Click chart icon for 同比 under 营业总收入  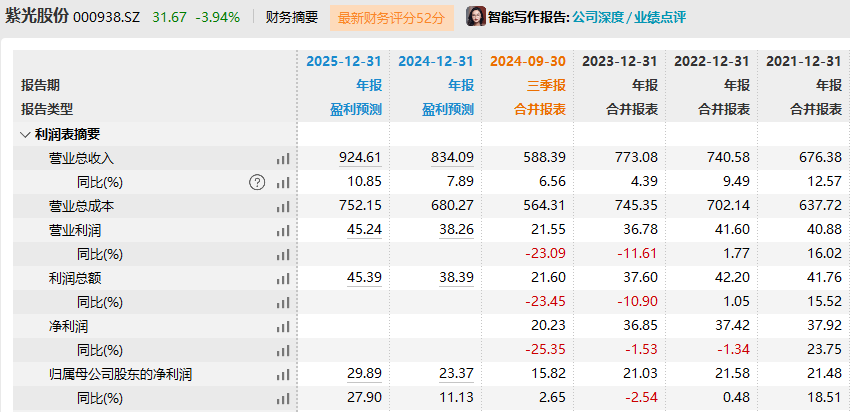pyautogui.click(x=283, y=182)
